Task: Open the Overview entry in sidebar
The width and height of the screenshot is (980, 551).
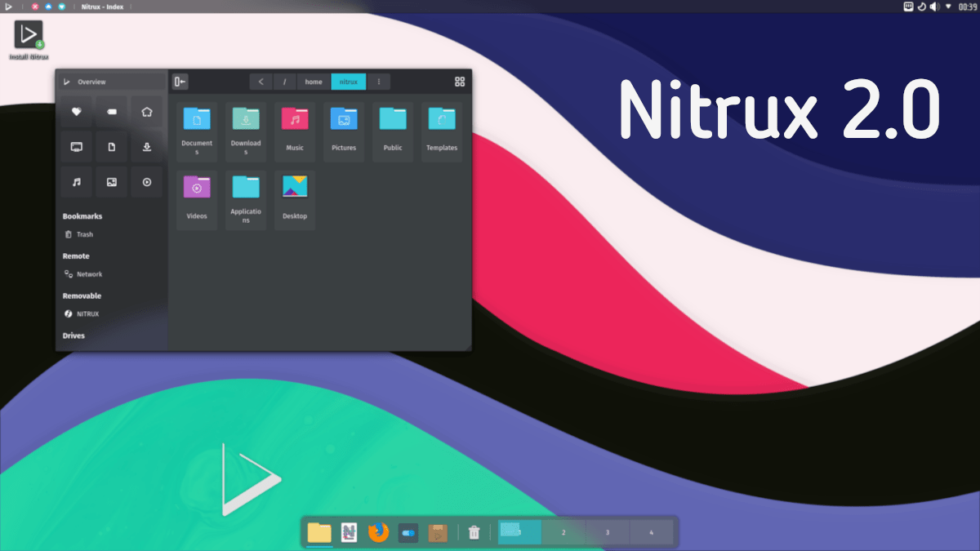Action: (x=112, y=82)
